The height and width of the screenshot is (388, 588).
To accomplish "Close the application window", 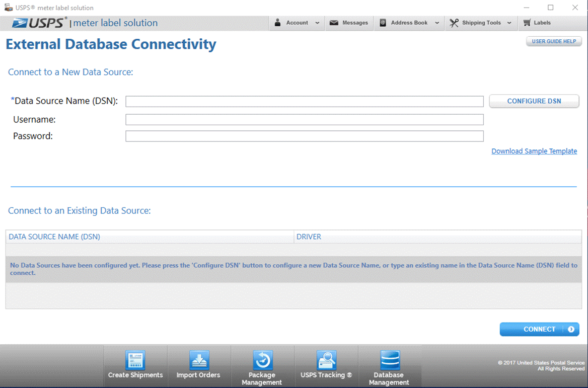I will coord(575,8).
